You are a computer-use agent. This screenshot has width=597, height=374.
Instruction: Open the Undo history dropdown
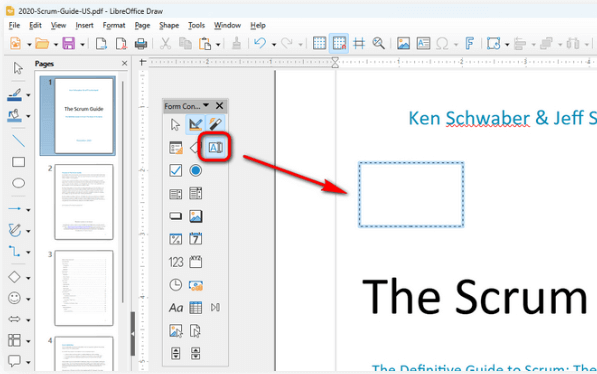(x=274, y=44)
